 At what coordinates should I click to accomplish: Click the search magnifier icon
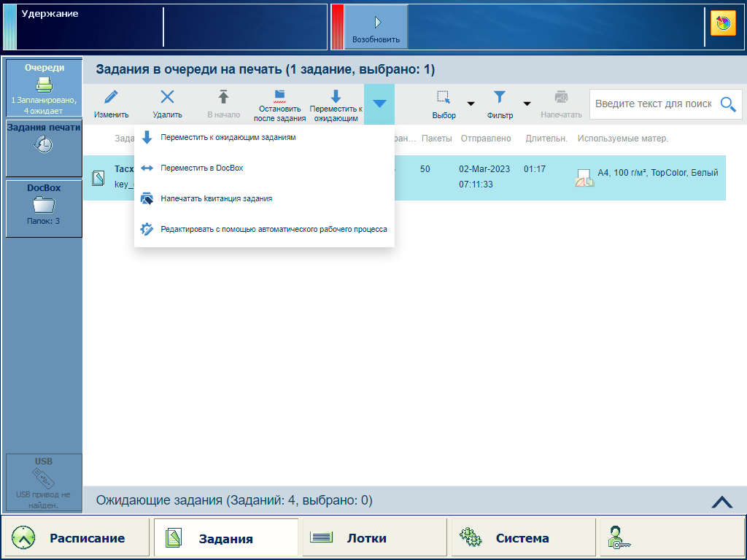pos(728,104)
